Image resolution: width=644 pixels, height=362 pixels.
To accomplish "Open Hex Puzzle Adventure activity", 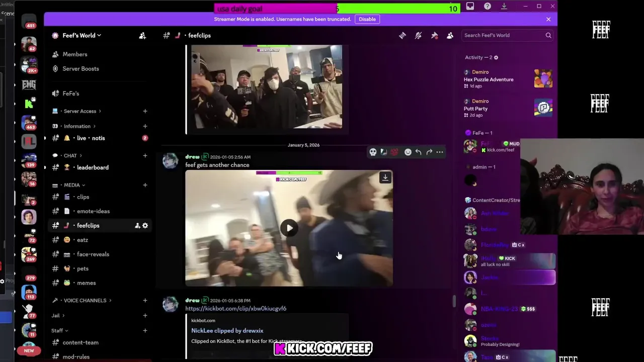I will [x=508, y=79].
